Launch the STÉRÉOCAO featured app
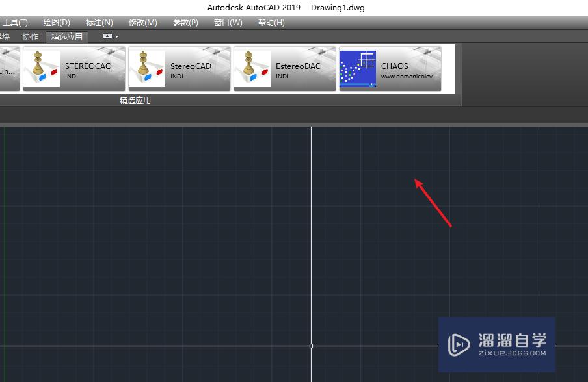 [x=74, y=69]
